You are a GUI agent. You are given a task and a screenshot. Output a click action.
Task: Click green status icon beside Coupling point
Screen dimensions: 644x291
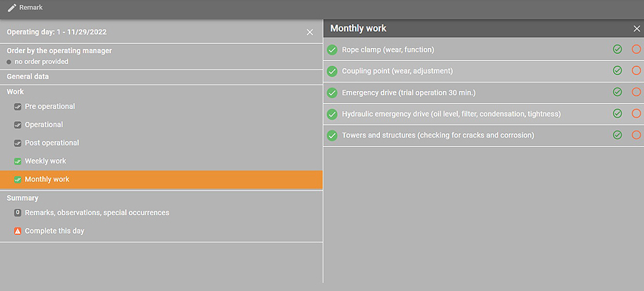[332, 71]
